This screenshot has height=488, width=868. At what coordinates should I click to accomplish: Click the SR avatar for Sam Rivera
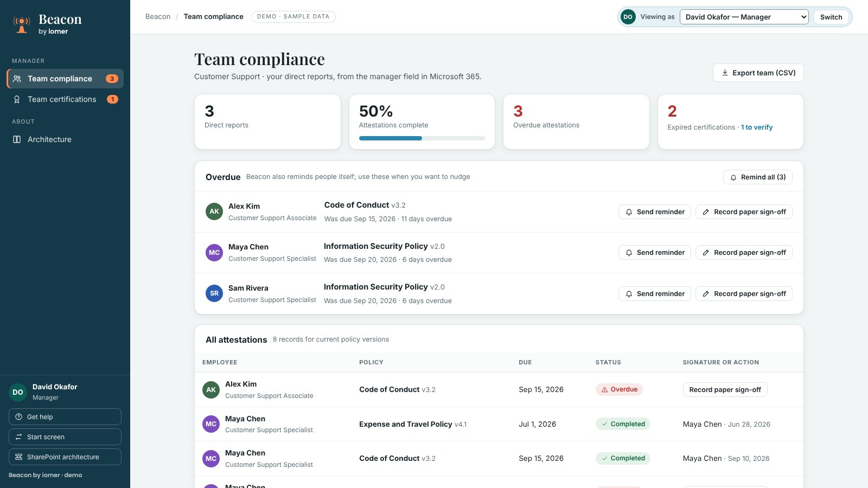click(x=214, y=293)
